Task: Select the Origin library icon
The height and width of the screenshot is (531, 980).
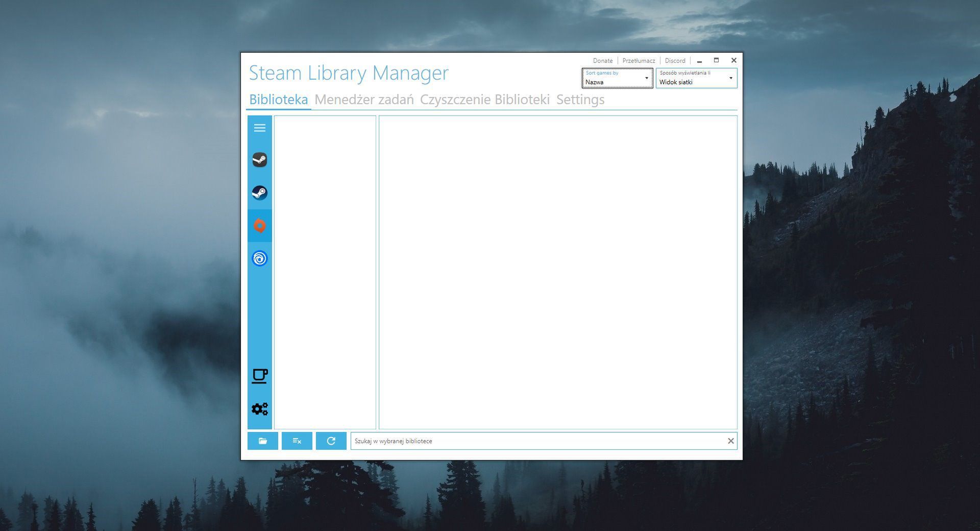Action: click(x=260, y=226)
